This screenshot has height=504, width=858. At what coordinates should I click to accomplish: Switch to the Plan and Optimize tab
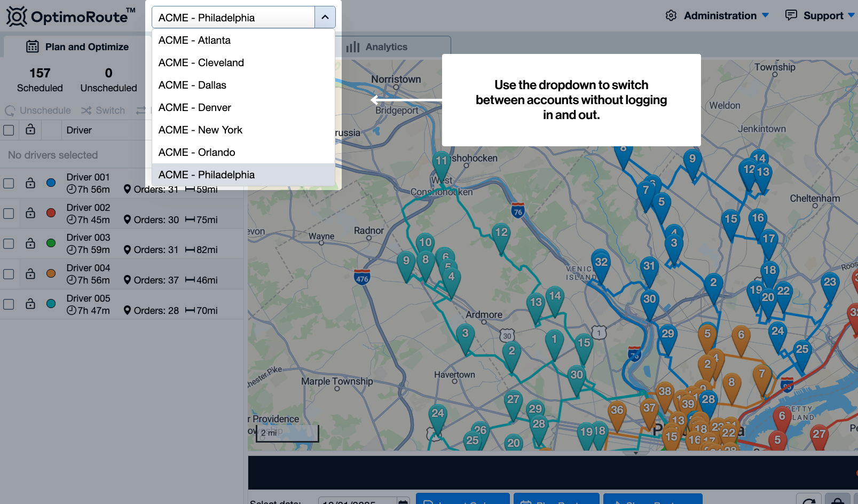coord(77,47)
